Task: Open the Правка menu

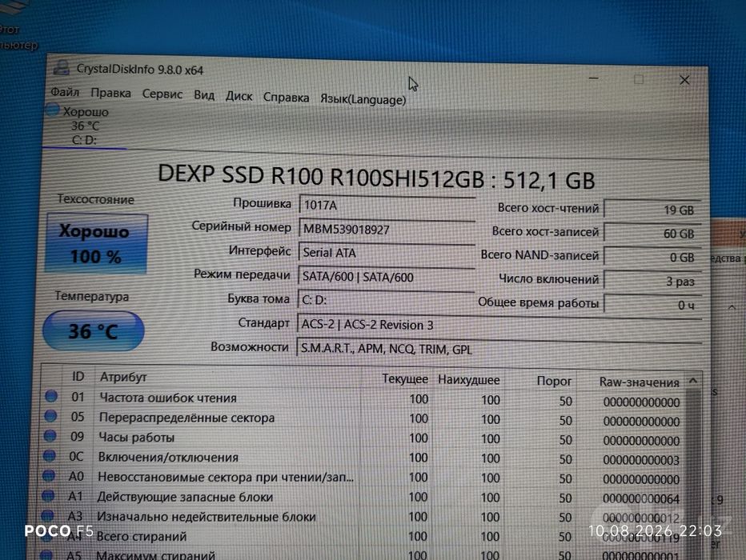Action: click(110, 93)
